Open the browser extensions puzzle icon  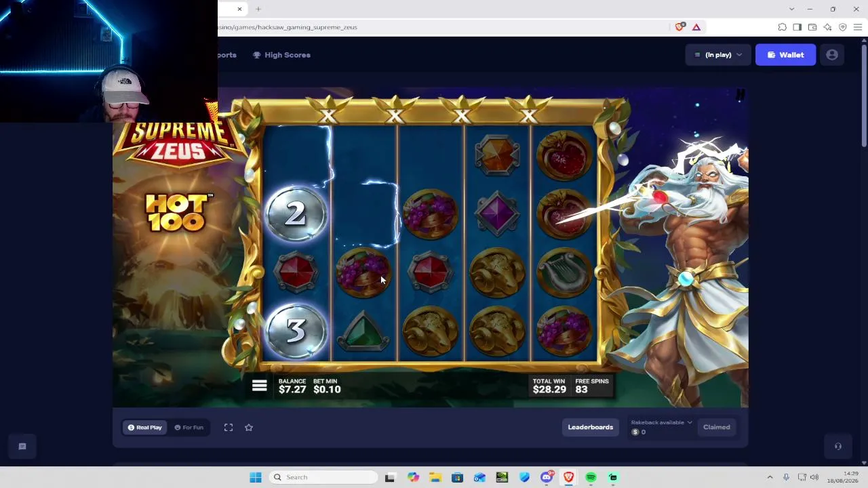pyautogui.click(x=782, y=27)
